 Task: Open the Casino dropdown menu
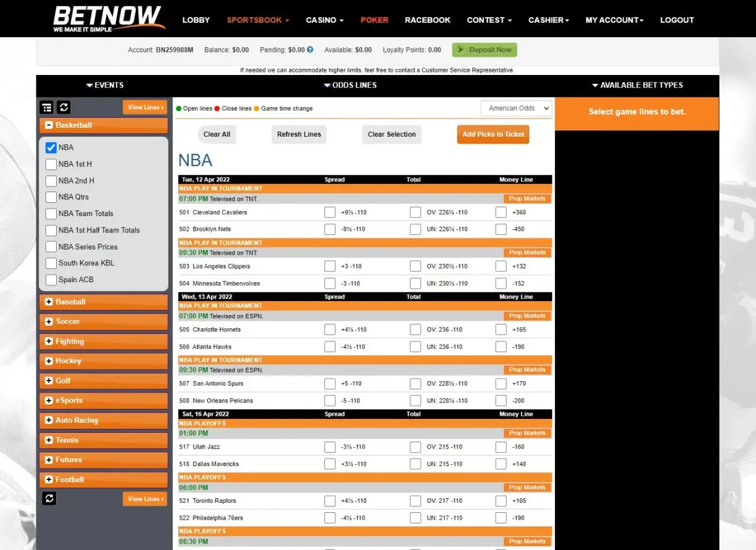[324, 20]
